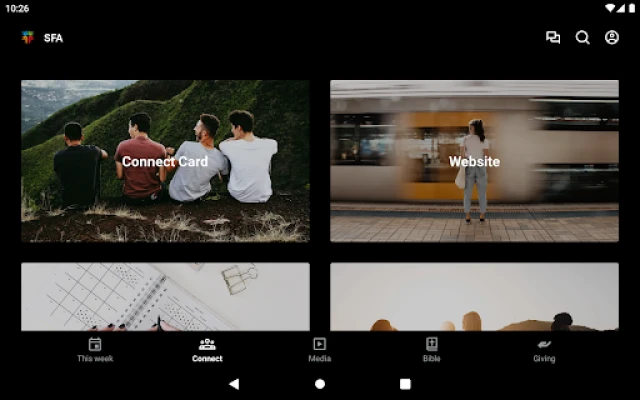Open the Website tile
640x400 pixels.
click(x=474, y=161)
